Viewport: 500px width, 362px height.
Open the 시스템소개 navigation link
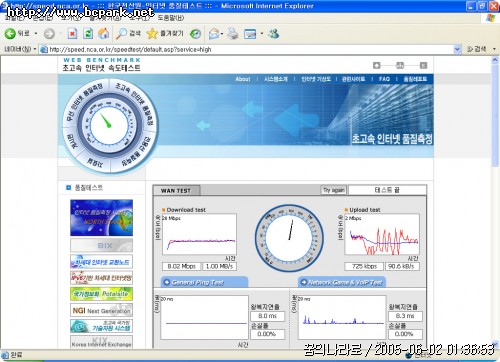coord(276,79)
